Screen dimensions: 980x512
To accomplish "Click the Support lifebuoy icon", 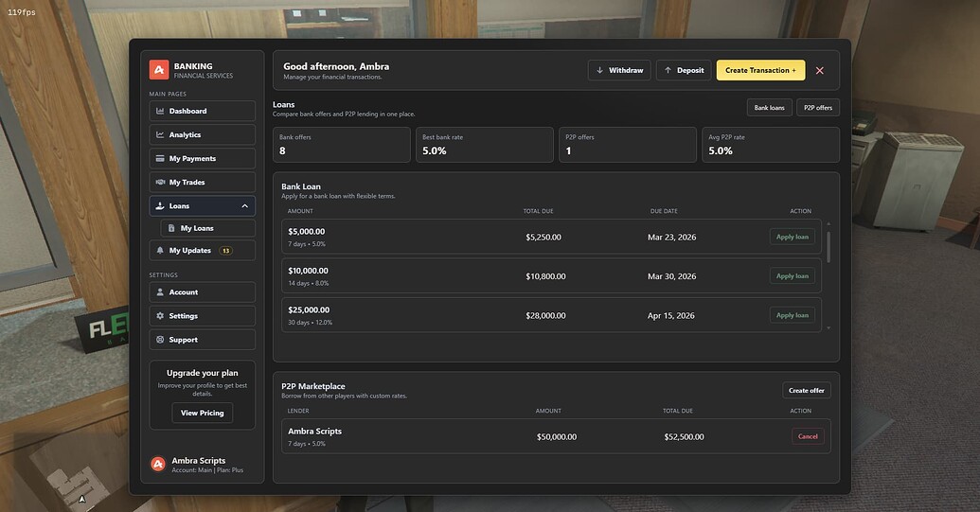I will 160,340.
